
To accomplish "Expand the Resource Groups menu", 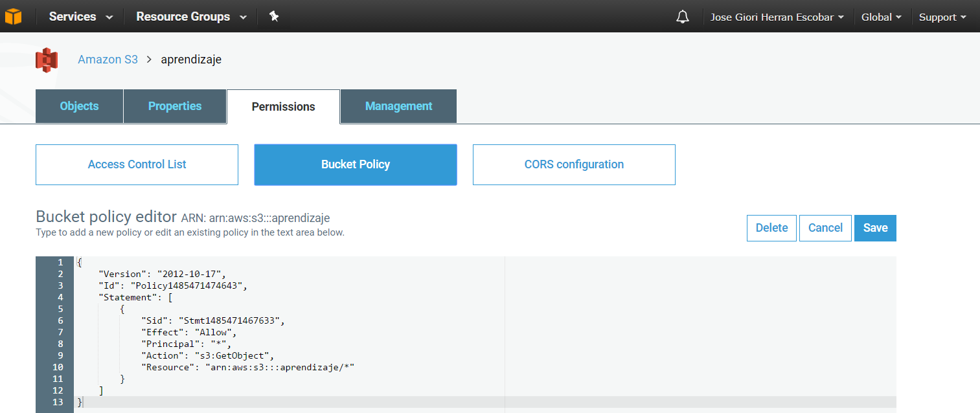I will pos(192,17).
